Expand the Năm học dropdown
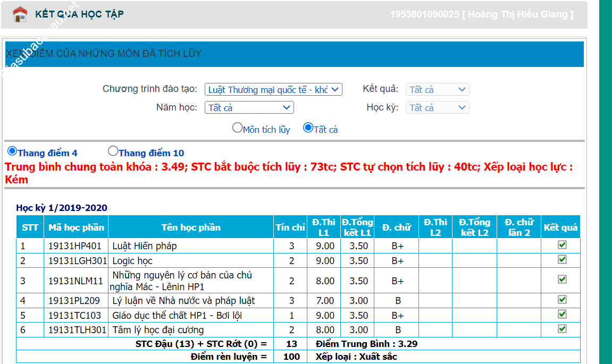Viewport: 612px width, 364px height. [x=249, y=108]
